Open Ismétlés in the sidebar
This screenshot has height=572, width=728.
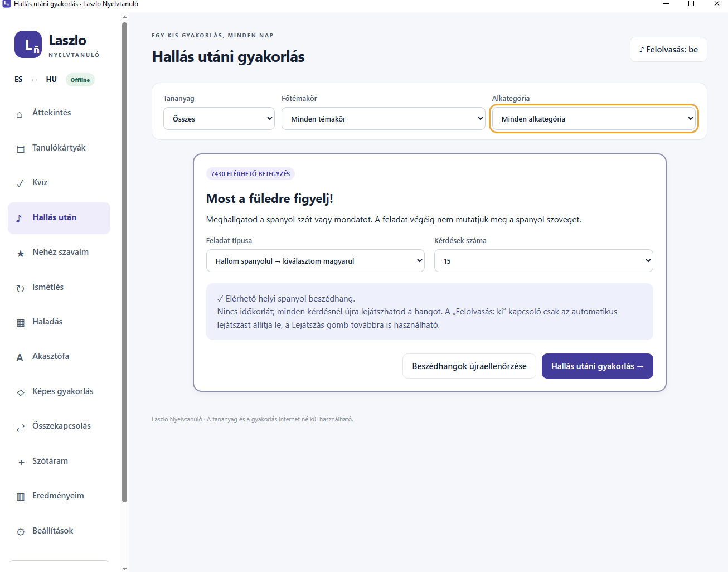pyautogui.click(x=59, y=288)
